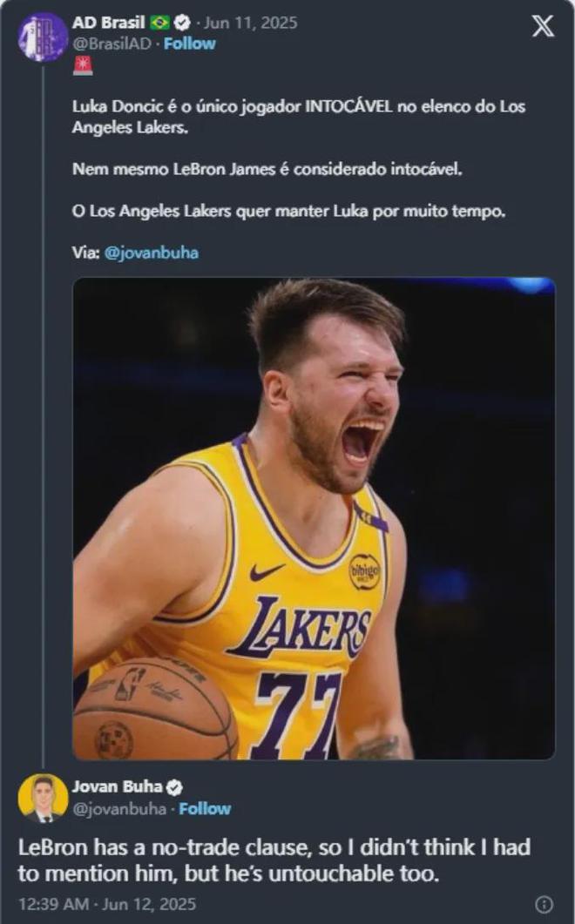Click Jovan Buha's profile picture

(x=42, y=797)
